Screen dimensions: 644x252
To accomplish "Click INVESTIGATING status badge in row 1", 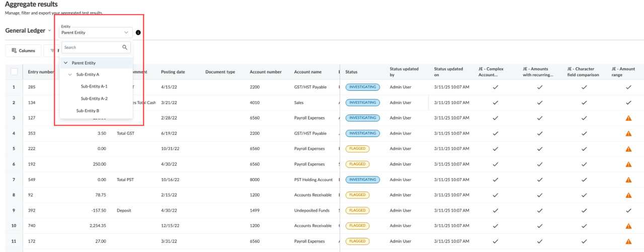I will [x=362, y=87].
